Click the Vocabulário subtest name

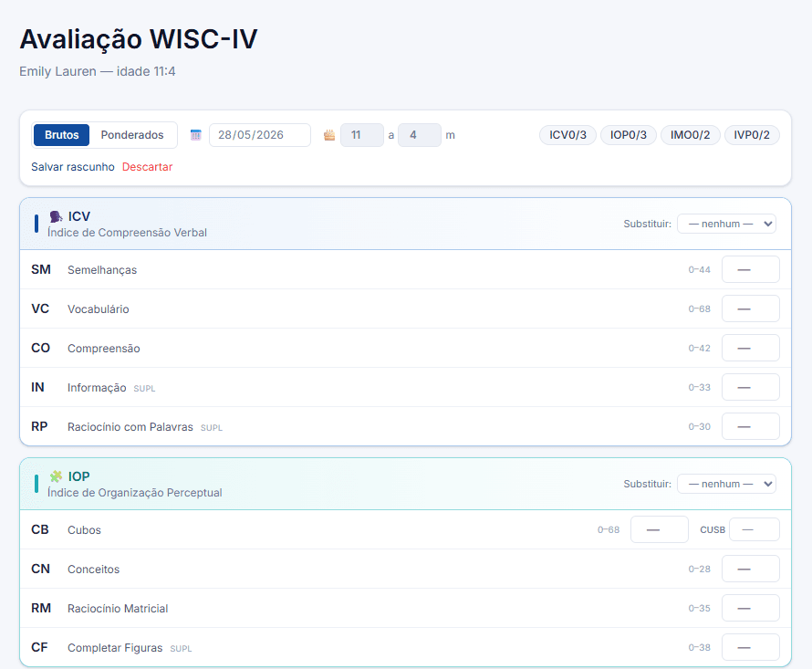[x=99, y=309]
